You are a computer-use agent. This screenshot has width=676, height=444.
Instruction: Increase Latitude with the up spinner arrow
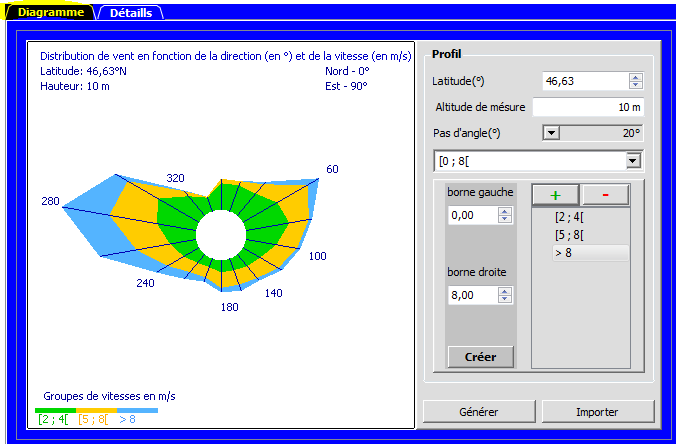pos(636,77)
